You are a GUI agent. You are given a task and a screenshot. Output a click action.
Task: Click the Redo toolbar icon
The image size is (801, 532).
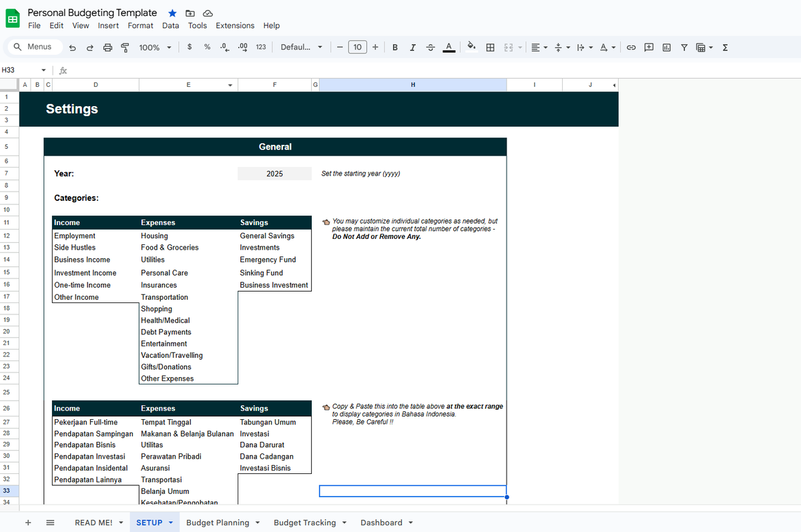(90, 47)
